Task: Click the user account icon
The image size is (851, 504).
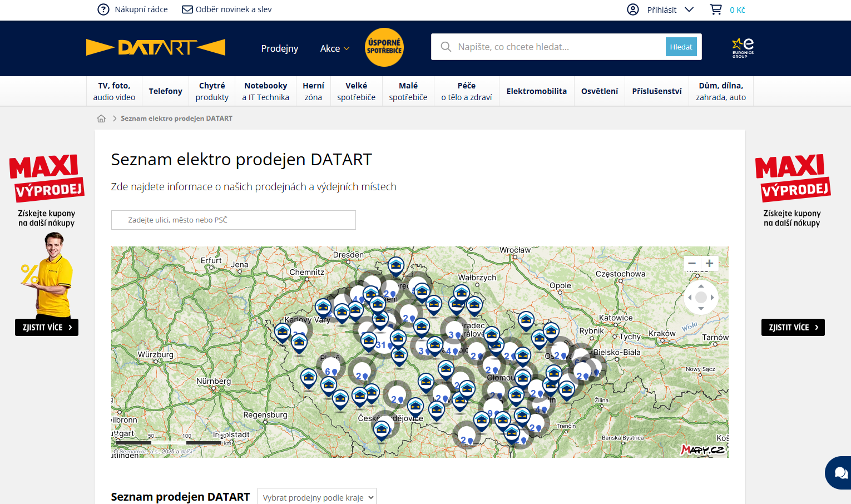Action: (x=633, y=9)
